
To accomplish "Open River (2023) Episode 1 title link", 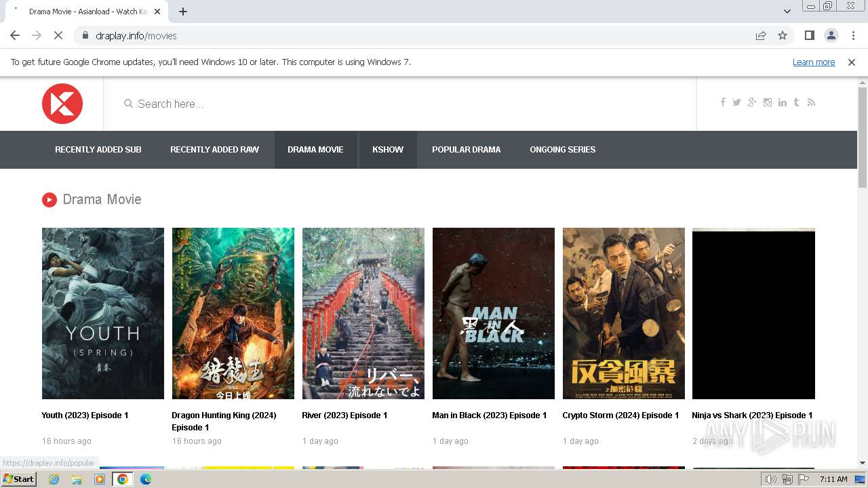I will (344, 415).
